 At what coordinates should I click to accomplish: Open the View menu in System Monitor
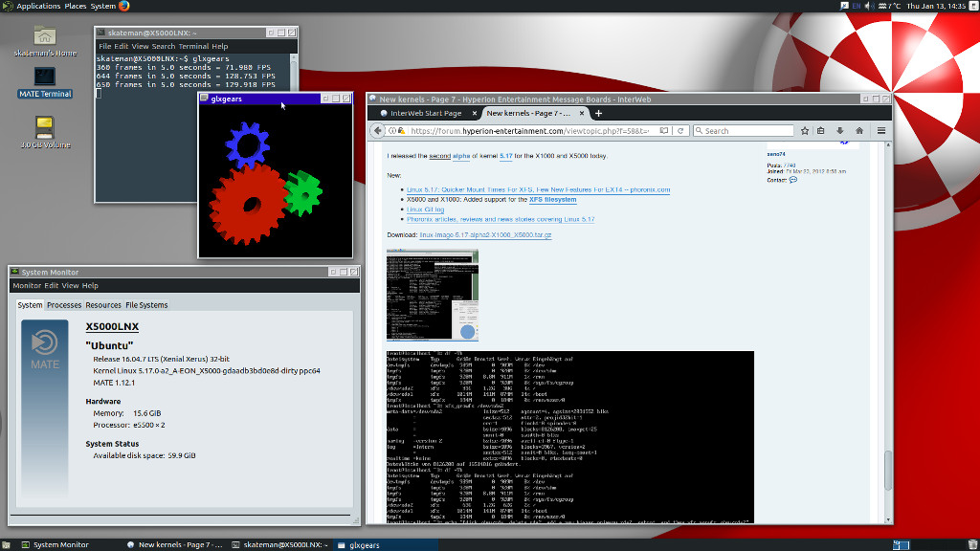click(x=70, y=285)
